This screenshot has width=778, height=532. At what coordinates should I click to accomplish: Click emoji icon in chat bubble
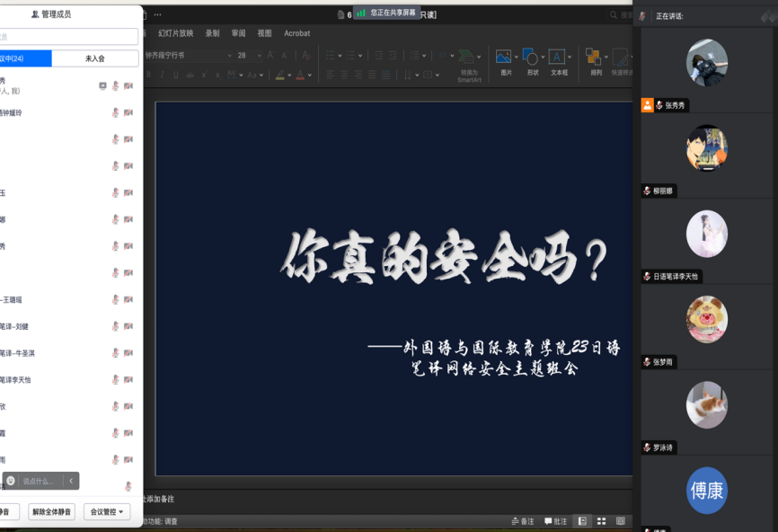click(x=12, y=481)
